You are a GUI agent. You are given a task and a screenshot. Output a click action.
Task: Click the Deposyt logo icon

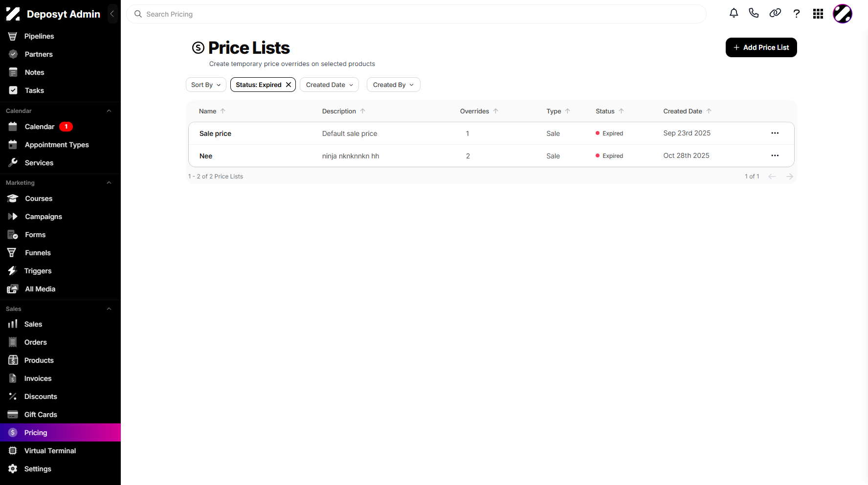point(13,14)
